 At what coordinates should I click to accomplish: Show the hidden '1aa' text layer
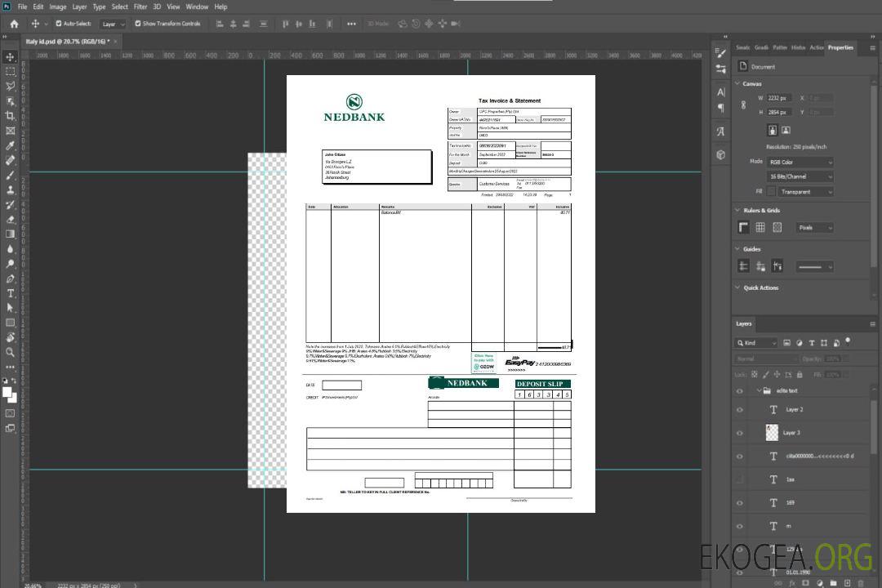pyautogui.click(x=740, y=479)
